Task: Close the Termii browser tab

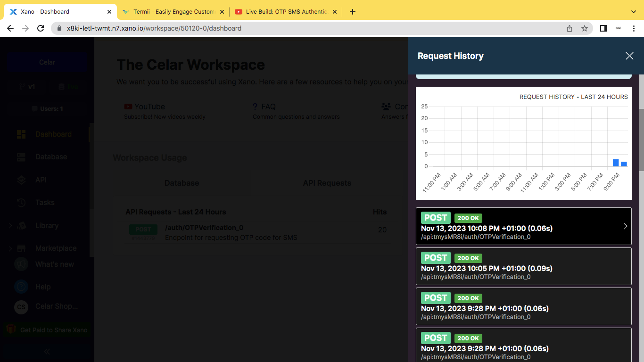Action: click(222, 12)
